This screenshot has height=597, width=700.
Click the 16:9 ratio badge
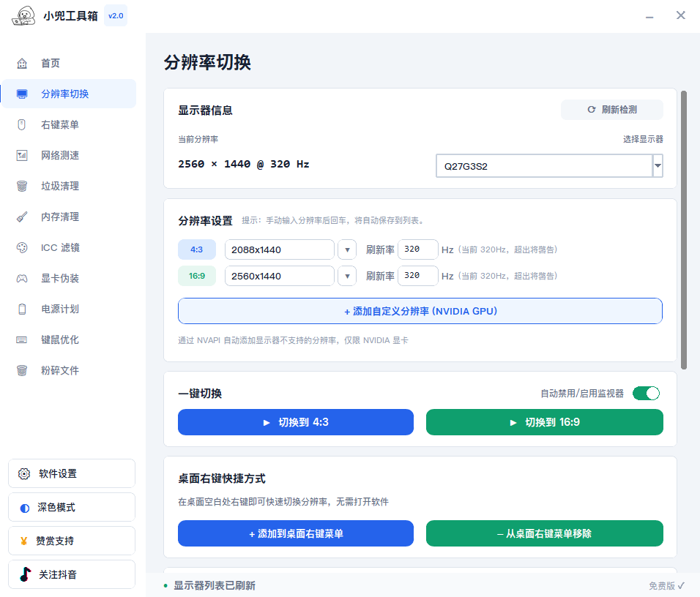[197, 276]
